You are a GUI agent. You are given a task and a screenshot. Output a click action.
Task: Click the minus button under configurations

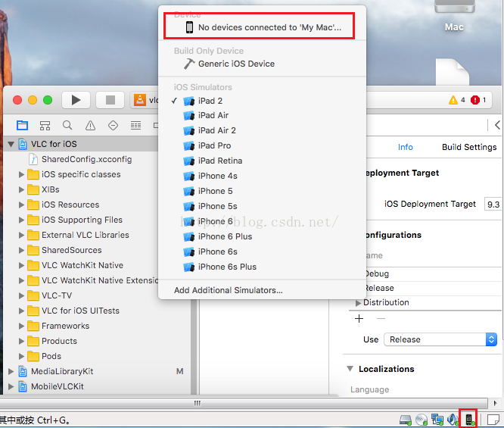coord(381,319)
